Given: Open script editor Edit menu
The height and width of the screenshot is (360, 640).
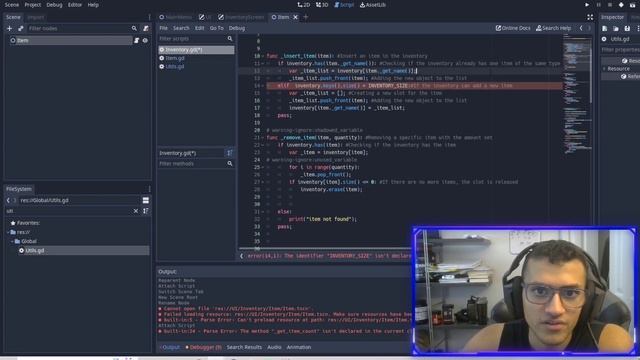Looking at the screenshot, I should pos(199,28).
